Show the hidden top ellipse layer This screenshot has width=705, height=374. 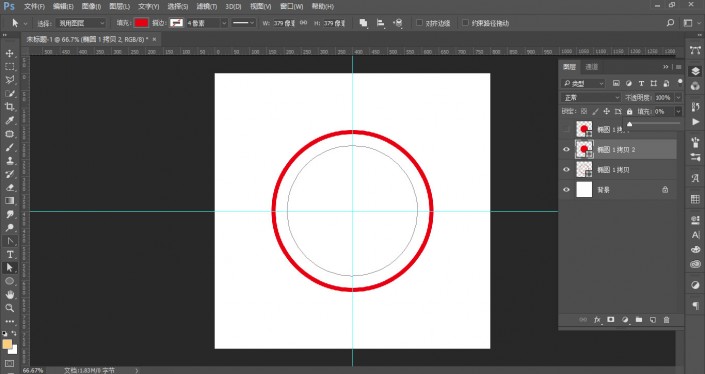[x=567, y=129]
